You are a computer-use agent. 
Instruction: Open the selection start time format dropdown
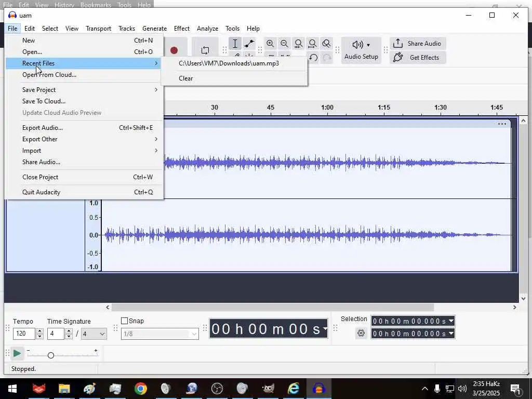point(451,321)
